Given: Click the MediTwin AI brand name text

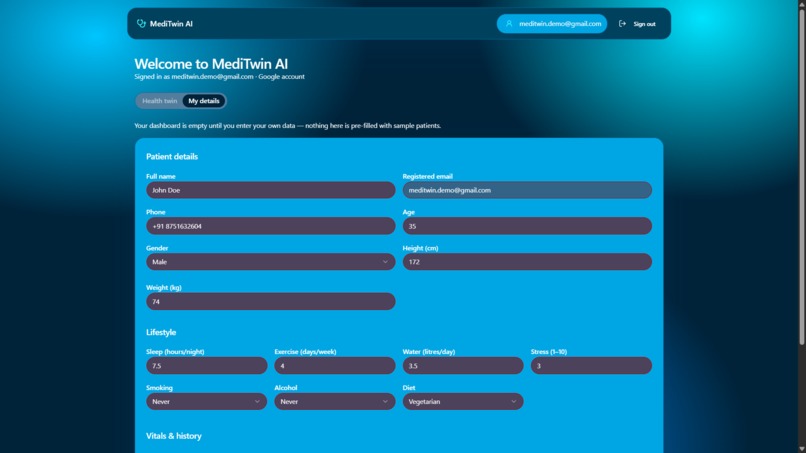Looking at the screenshot, I should [171, 24].
